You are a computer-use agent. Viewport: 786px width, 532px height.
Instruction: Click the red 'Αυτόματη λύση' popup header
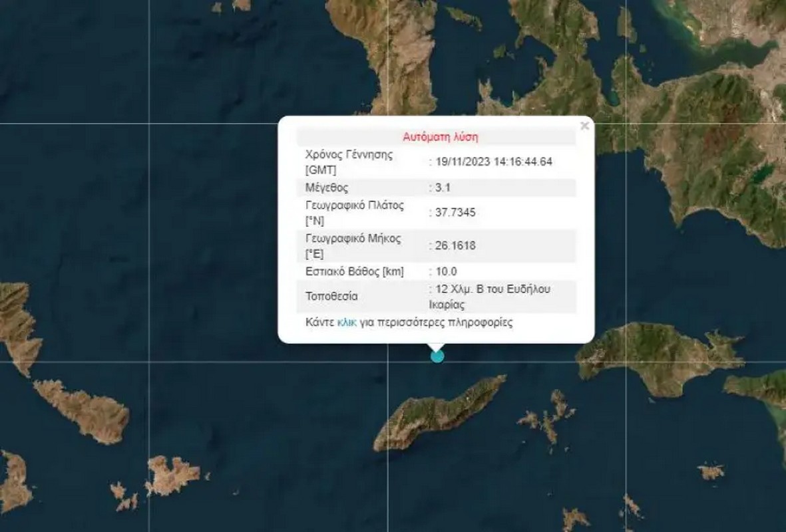(x=440, y=138)
